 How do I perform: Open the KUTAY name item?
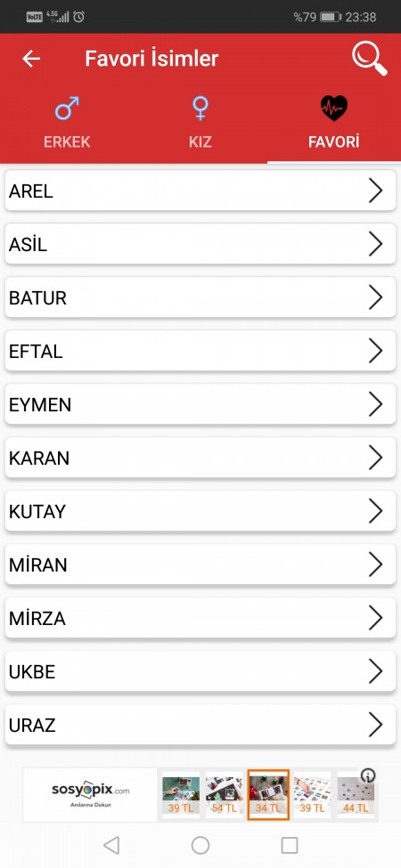[200, 511]
